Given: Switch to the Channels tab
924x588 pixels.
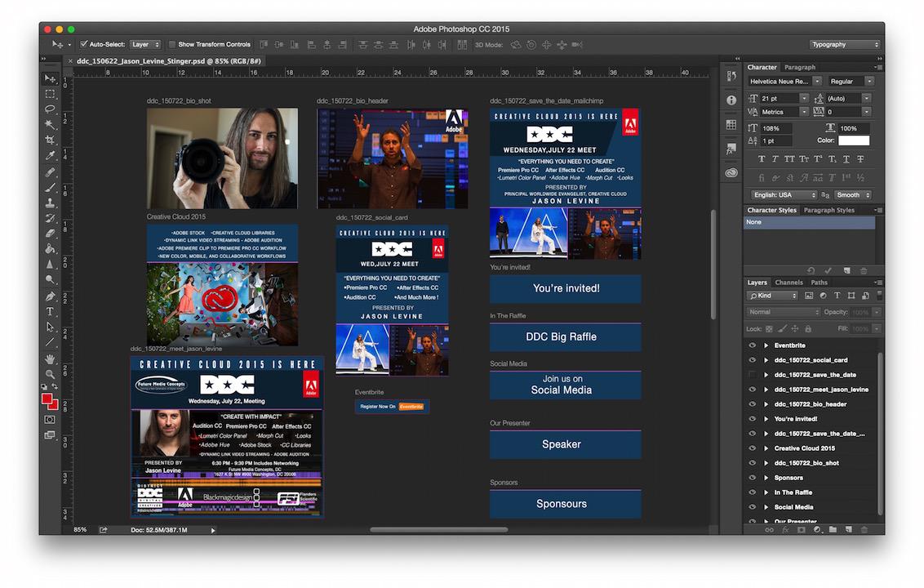Looking at the screenshot, I should (789, 283).
